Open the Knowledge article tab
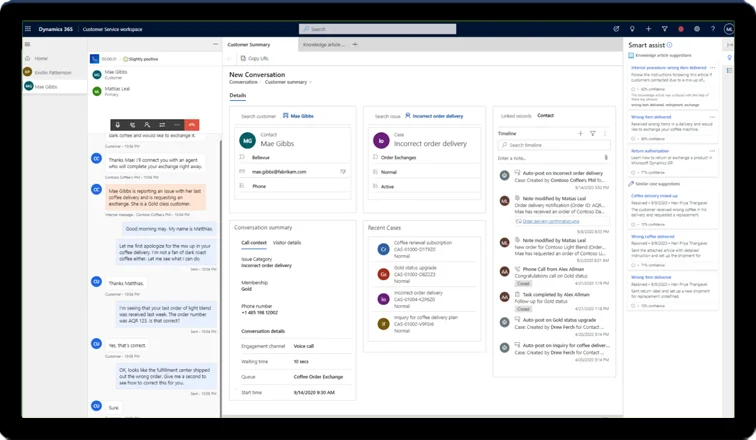This screenshot has height=440, width=756. point(325,45)
